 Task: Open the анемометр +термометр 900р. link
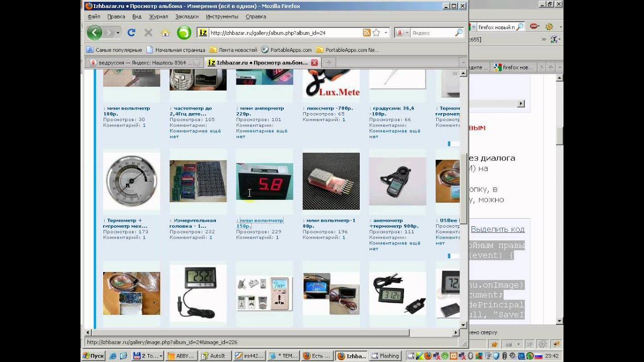pyautogui.click(x=394, y=223)
